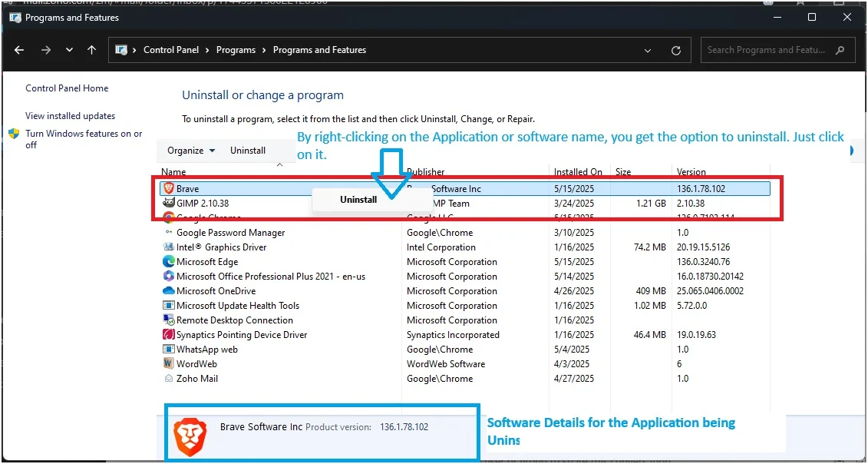Click Programs in the address breadcrumb

coord(236,50)
